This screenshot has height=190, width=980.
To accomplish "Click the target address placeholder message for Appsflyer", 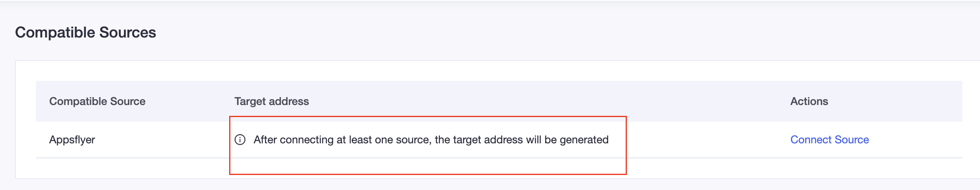I will tap(431, 140).
